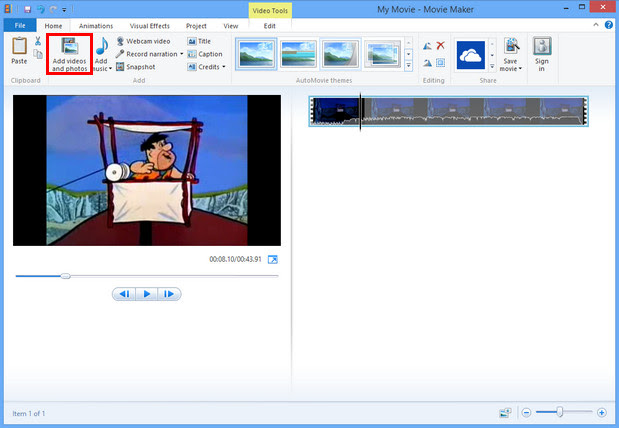Zoom in the timeline with plus
The width and height of the screenshot is (619, 428).
point(602,413)
